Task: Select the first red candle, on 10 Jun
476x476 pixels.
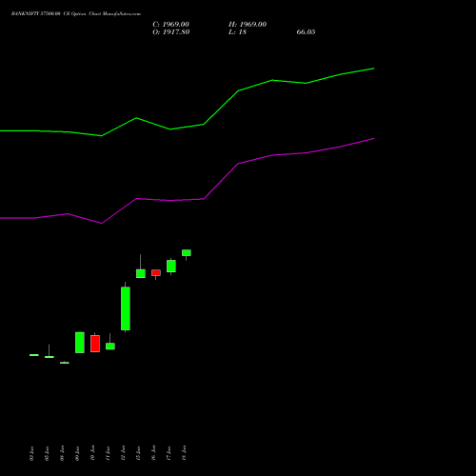Action: tap(95, 344)
